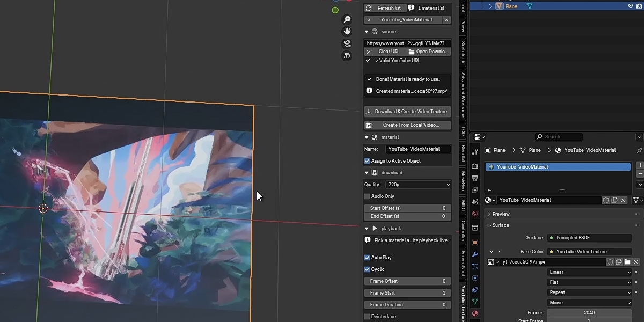Disable the Cyclic checkbox
Image resolution: width=644 pixels, height=322 pixels.
(x=367, y=269)
